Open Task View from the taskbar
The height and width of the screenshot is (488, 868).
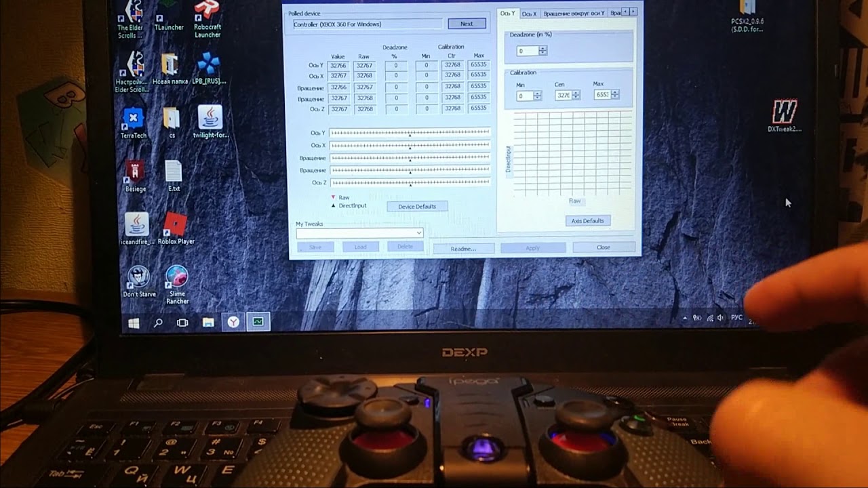coord(182,323)
